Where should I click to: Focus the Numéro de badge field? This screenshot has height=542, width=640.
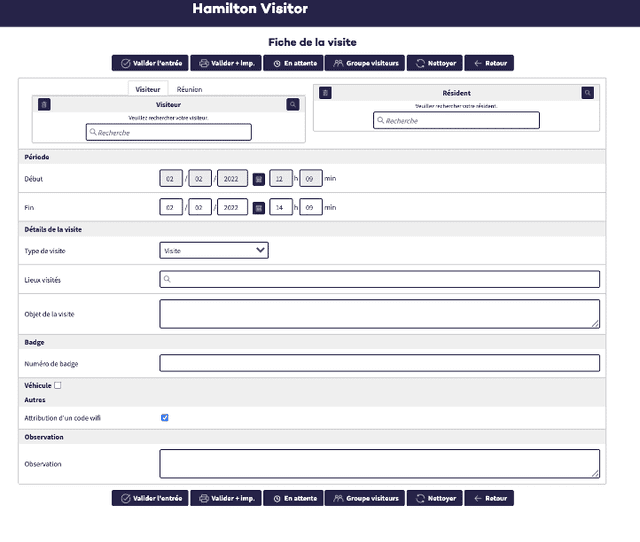pyautogui.click(x=380, y=363)
